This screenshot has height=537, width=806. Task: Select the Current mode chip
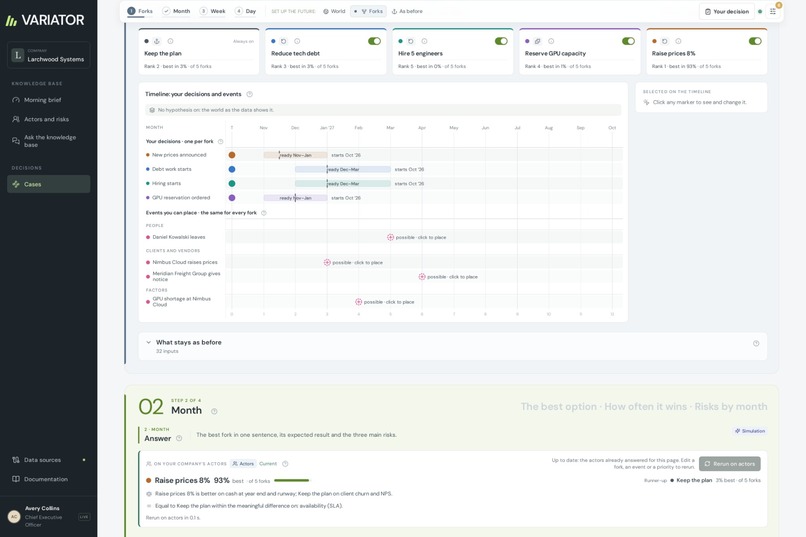point(268,464)
